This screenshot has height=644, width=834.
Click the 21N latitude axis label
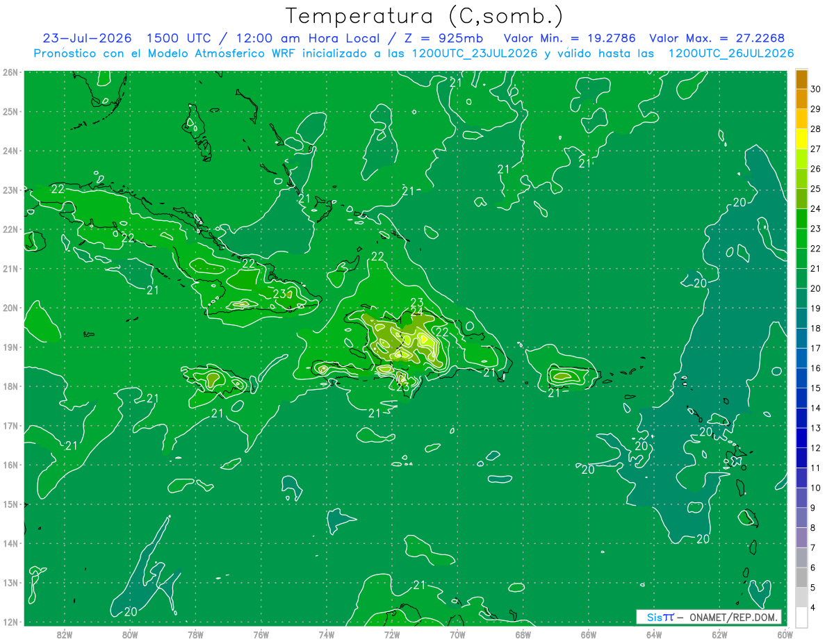tap(10, 268)
